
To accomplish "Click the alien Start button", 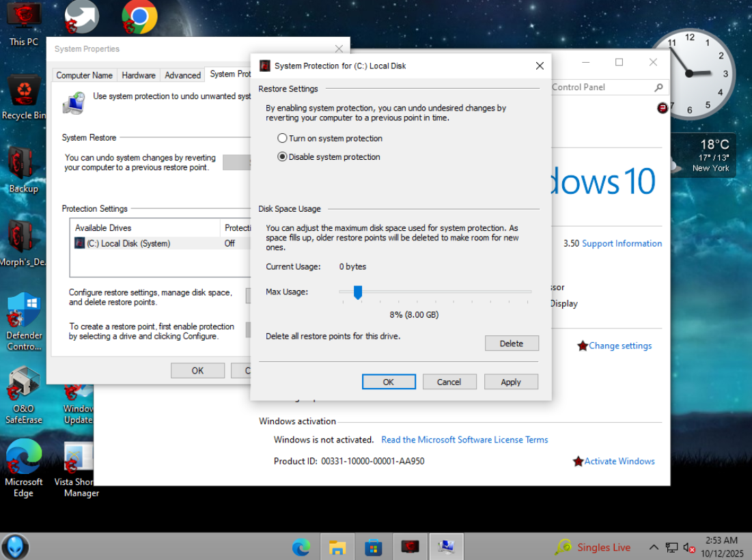I will 15,546.
